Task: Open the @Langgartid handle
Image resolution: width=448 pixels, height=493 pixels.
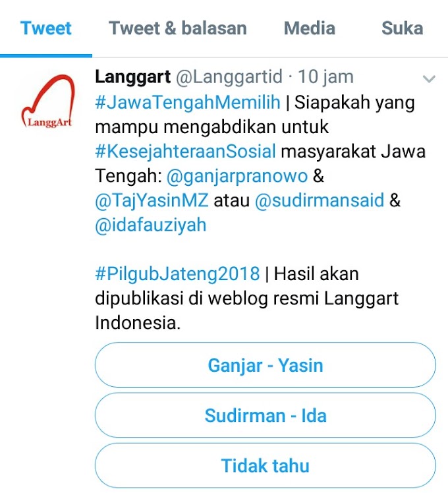Action: (229, 76)
